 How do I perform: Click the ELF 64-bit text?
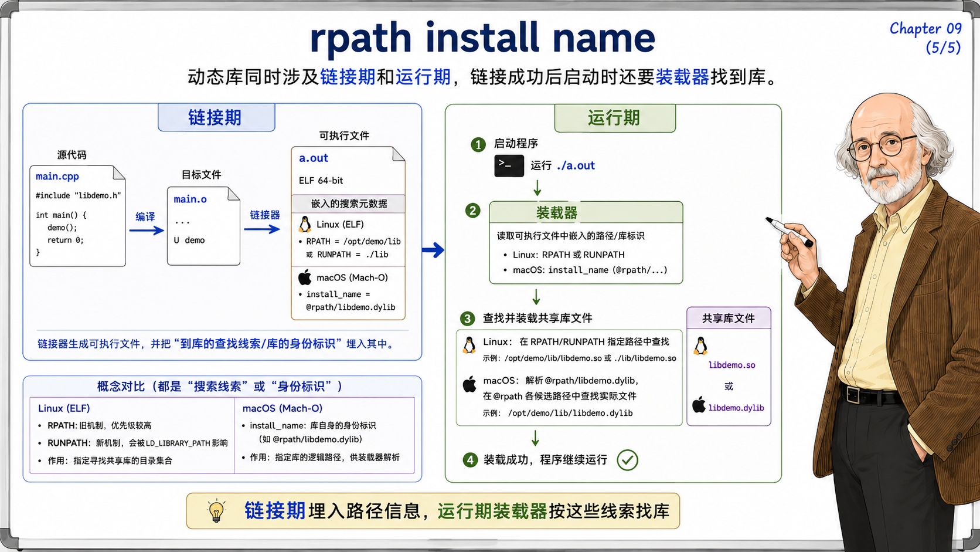(x=321, y=180)
